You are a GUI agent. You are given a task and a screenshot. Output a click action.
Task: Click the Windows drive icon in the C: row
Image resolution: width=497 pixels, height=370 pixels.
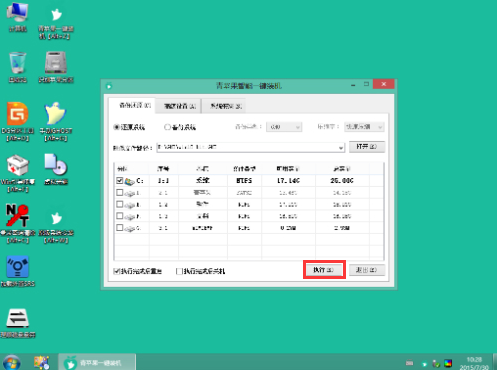click(x=129, y=181)
